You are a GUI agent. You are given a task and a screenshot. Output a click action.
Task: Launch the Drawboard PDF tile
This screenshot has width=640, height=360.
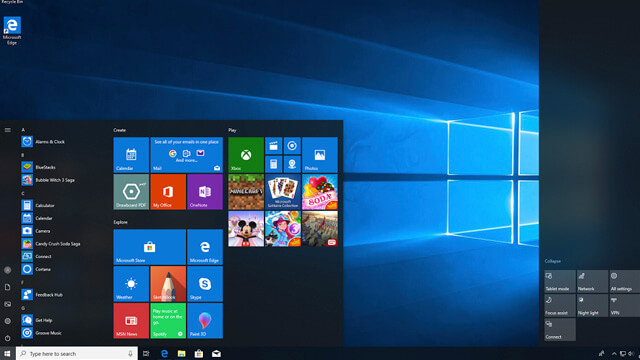[131, 192]
